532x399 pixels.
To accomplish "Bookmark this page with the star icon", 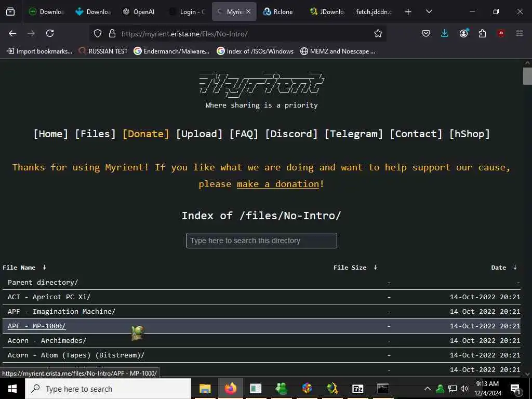I will point(378,34).
